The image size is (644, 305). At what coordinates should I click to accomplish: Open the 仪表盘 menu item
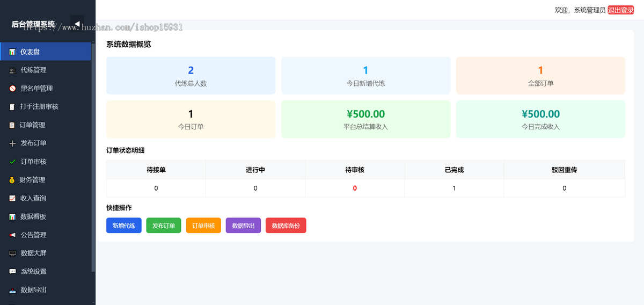[46, 52]
